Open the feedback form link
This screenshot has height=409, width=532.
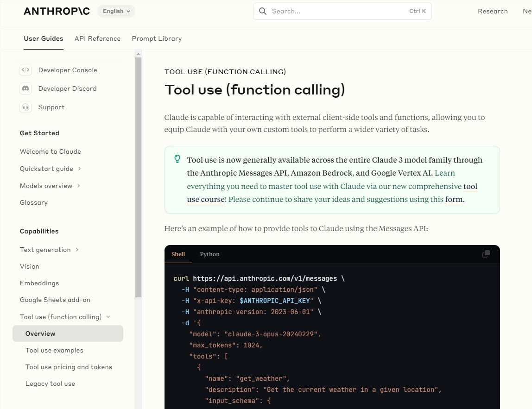tap(454, 199)
